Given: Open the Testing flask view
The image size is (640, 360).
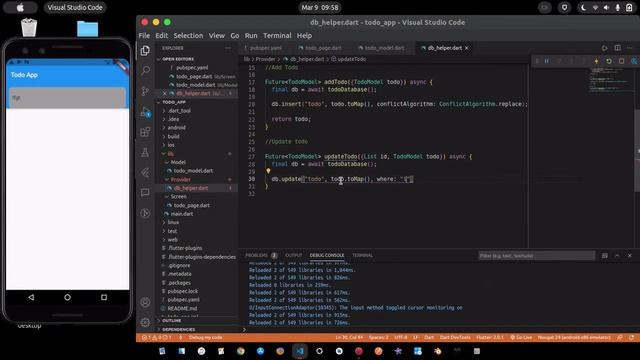Looking at the screenshot, I should point(145,152).
